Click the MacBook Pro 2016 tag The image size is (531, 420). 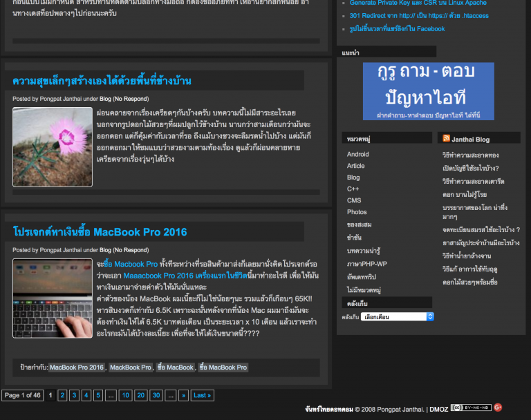(x=77, y=367)
